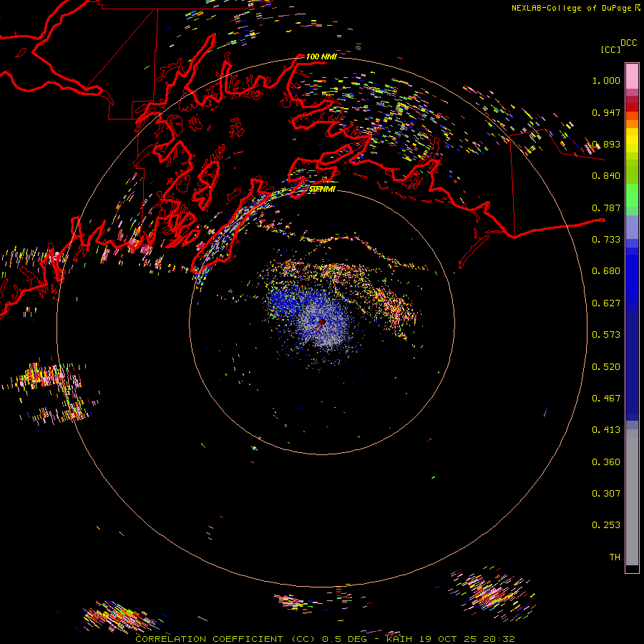Click the 0.413 scale value
This screenshot has width=644, height=644.
click(606, 430)
